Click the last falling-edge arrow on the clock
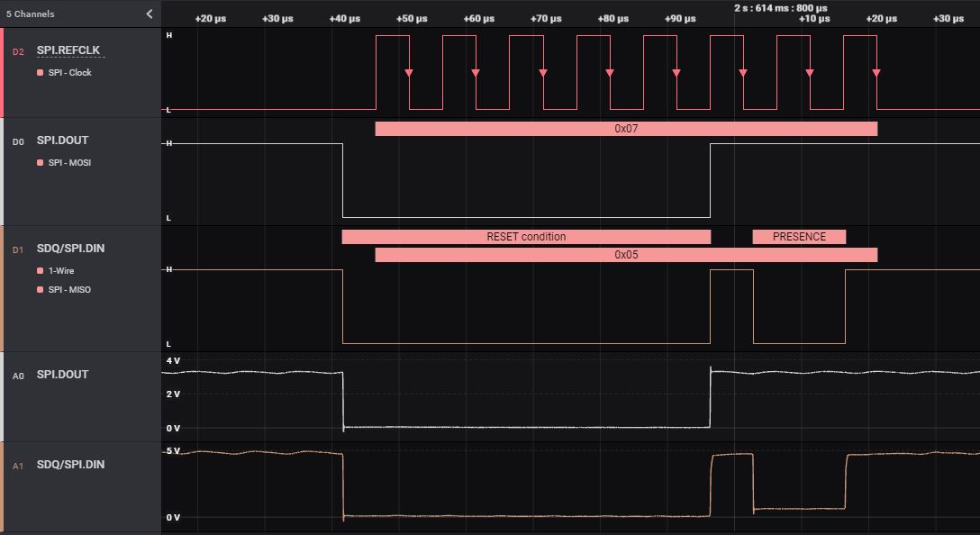The width and height of the screenshot is (980, 535). pos(876,73)
